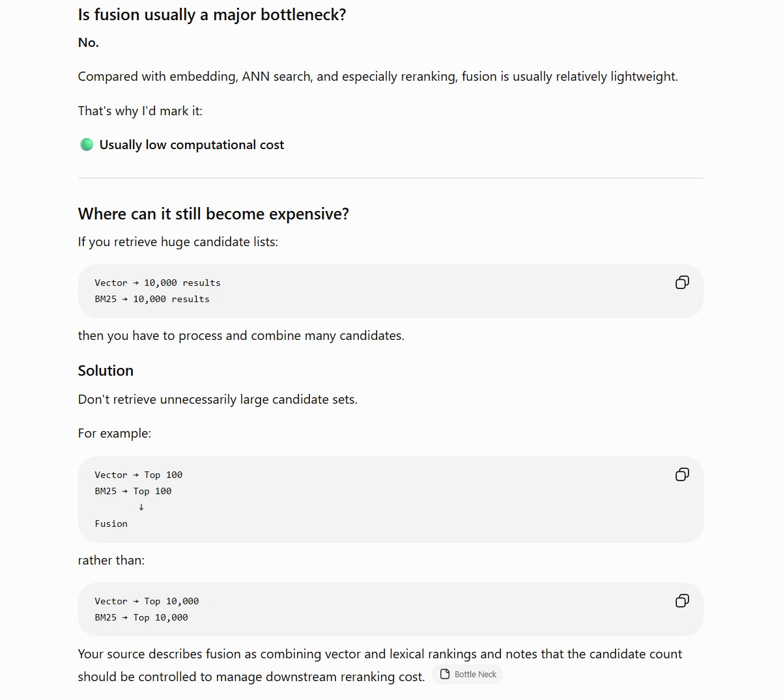Click the bold No. answer text

tap(89, 42)
